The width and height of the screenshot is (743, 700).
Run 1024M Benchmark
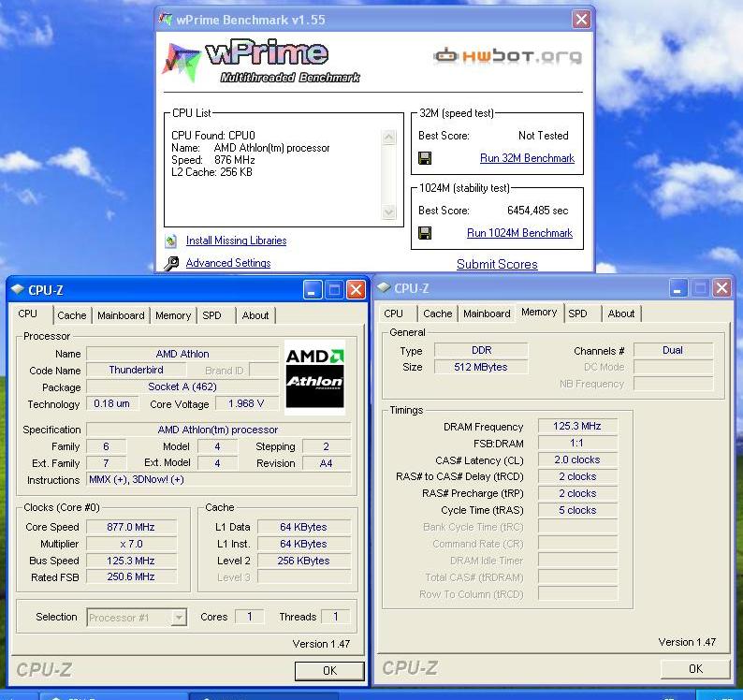click(x=519, y=233)
